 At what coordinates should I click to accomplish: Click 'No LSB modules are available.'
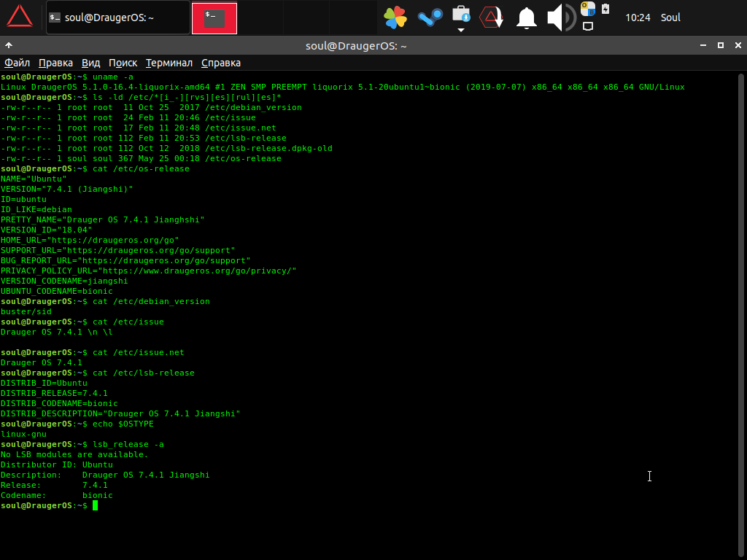(74, 455)
